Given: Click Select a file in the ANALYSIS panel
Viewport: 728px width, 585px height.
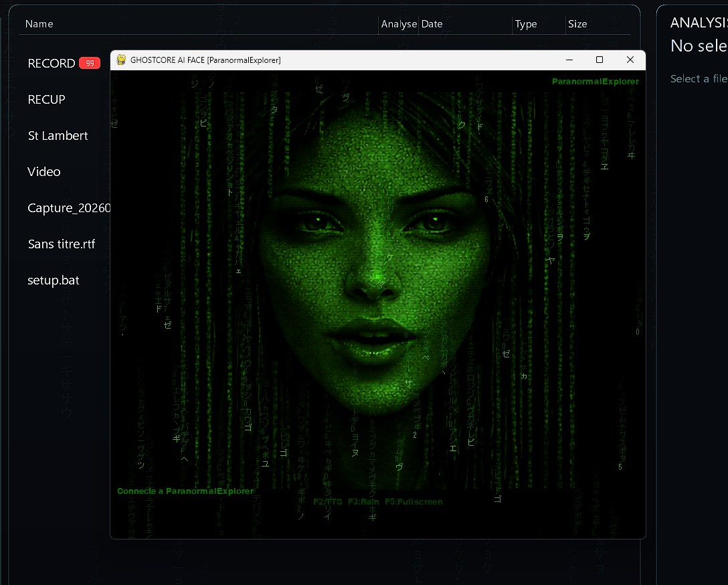Looking at the screenshot, I should (699, 78).
